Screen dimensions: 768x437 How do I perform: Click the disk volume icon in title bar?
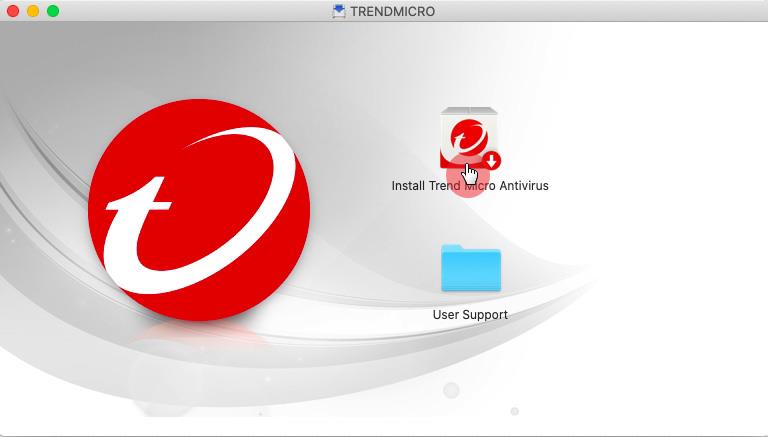click(339, 11)
